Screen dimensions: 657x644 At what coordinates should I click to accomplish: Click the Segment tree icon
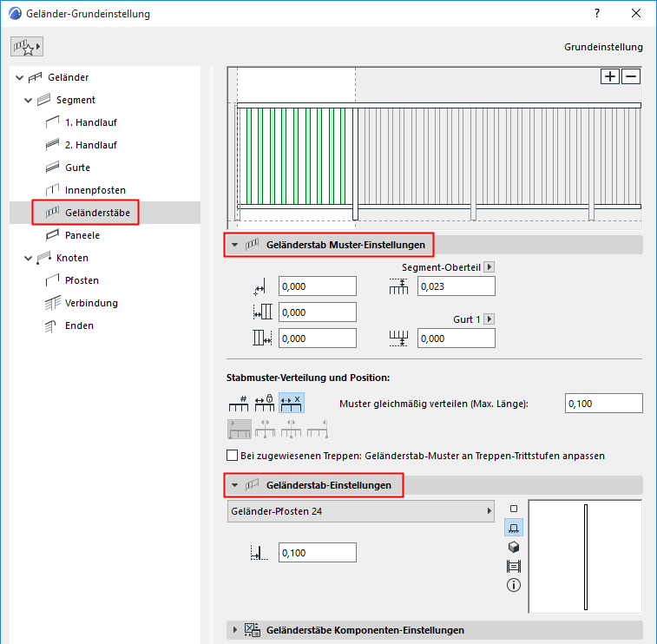[x=43, y=100]
